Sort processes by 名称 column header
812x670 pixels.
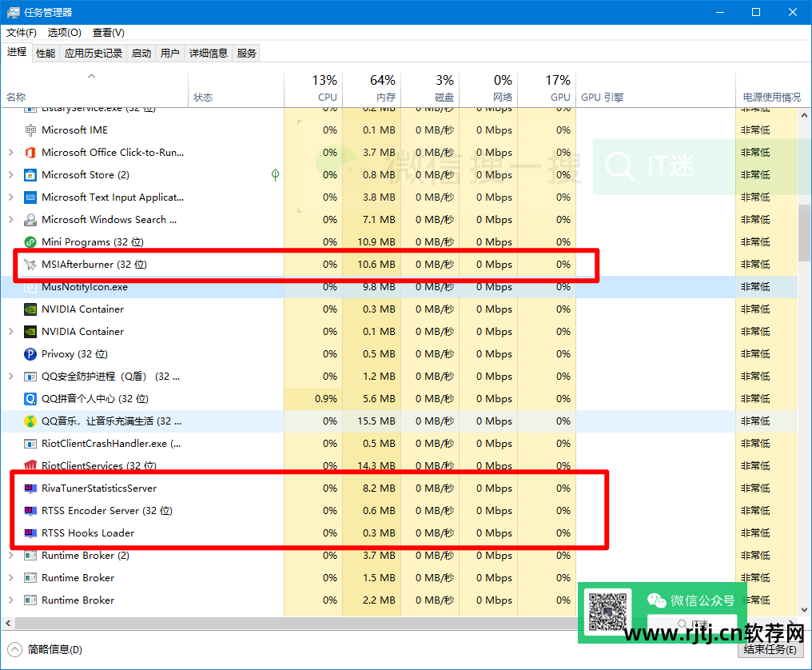(95, 90)
